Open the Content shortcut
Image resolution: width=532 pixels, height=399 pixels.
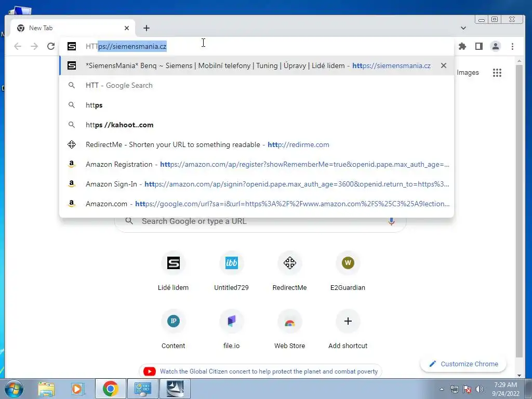tap(173, 330)
